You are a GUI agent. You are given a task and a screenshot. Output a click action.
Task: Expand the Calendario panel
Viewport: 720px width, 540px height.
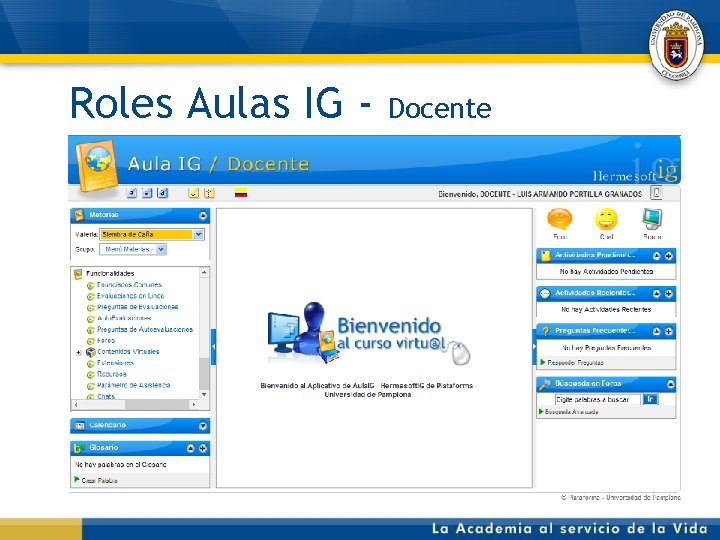202,426
